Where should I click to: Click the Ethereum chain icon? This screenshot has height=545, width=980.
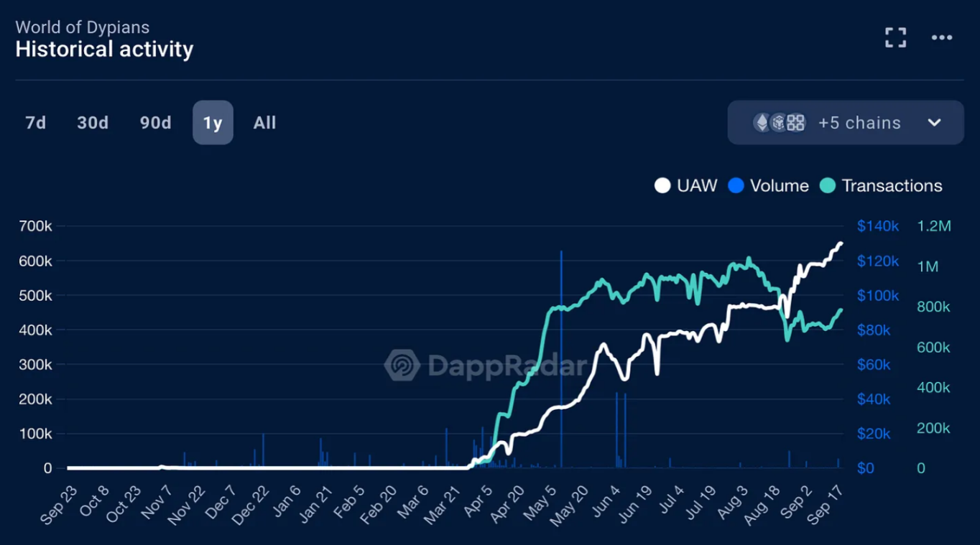[x=762, y=123]
